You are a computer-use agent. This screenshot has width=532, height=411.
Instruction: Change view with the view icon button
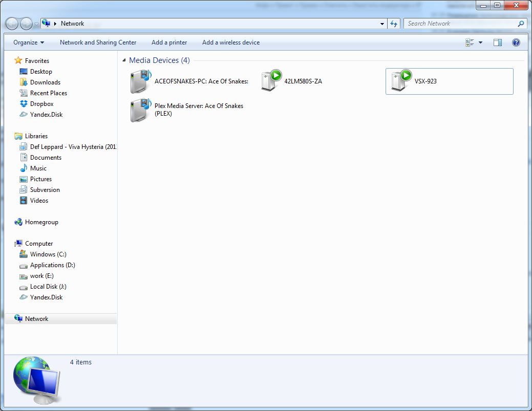(470, 42)
